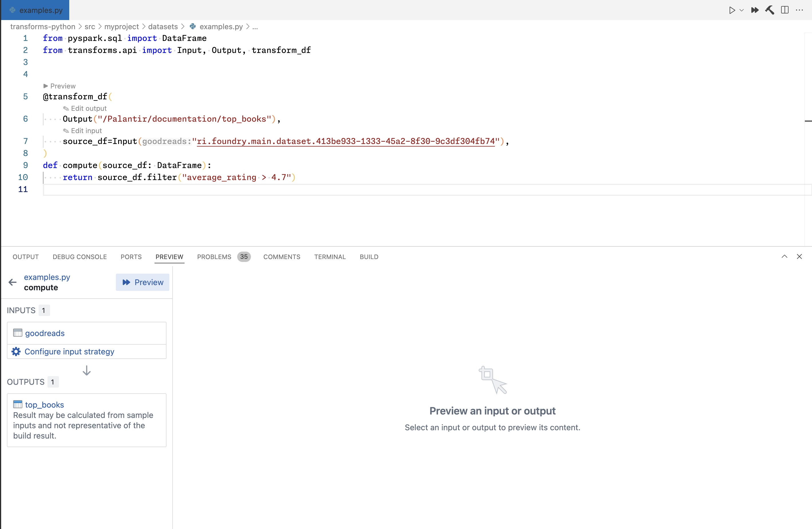Viewport: 812px width, 529px height.
Task: Select the PREVIEW panel tab
Action: tap(169, 257)
